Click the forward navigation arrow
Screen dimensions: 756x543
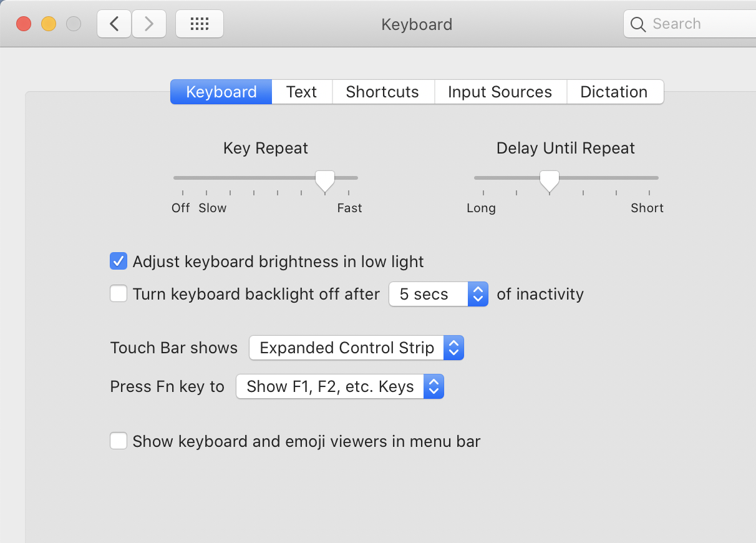[148, 24]
